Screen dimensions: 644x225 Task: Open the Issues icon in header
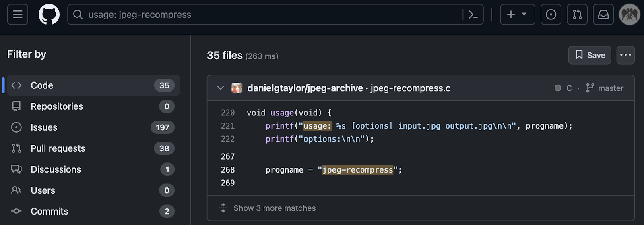tap(551, 15)
